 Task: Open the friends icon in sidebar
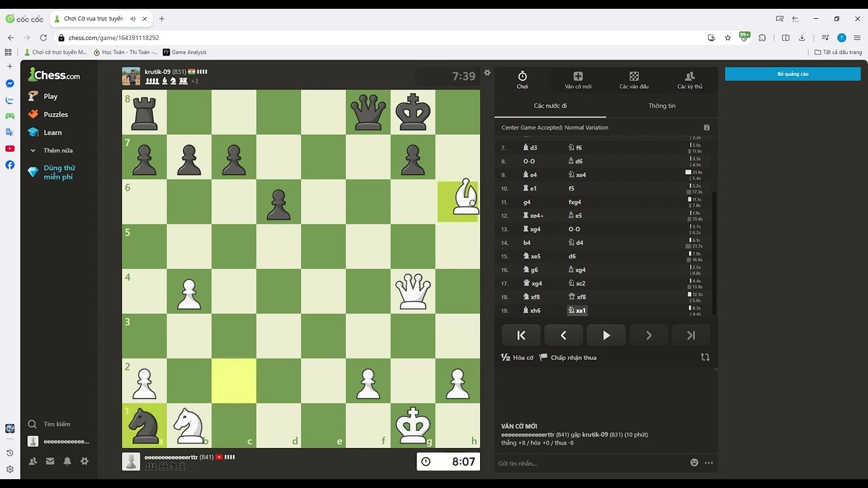33,461
